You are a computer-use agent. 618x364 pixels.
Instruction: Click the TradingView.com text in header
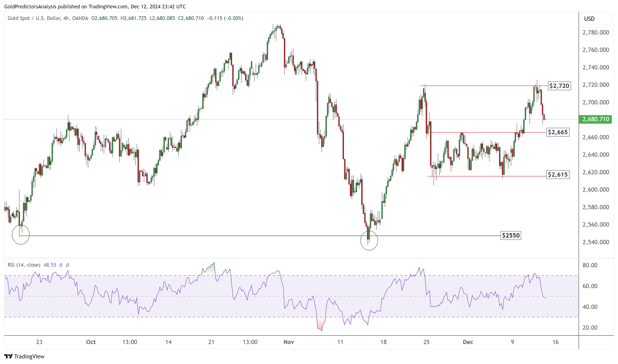tap(108, 7)
